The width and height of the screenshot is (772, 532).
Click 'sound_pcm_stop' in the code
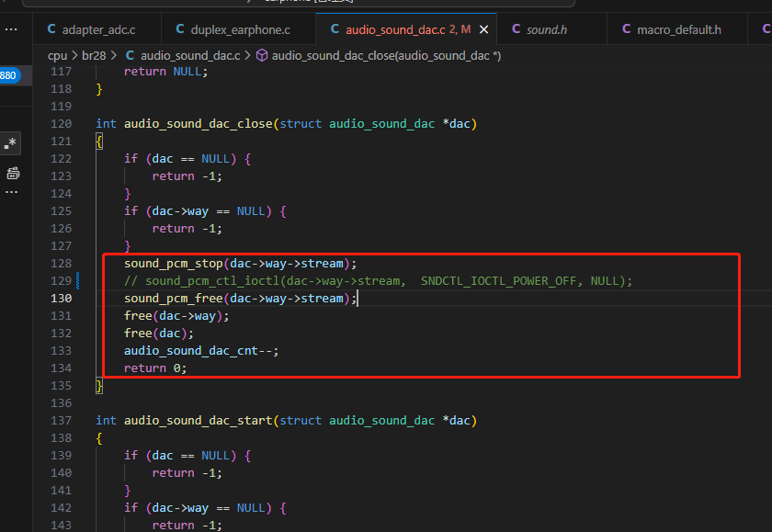(x=174, y=264)
